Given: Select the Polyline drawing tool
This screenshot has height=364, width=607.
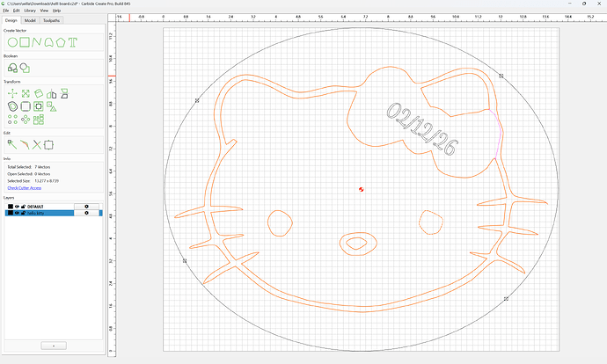Looking at the screenshot, I should point(37,42).
